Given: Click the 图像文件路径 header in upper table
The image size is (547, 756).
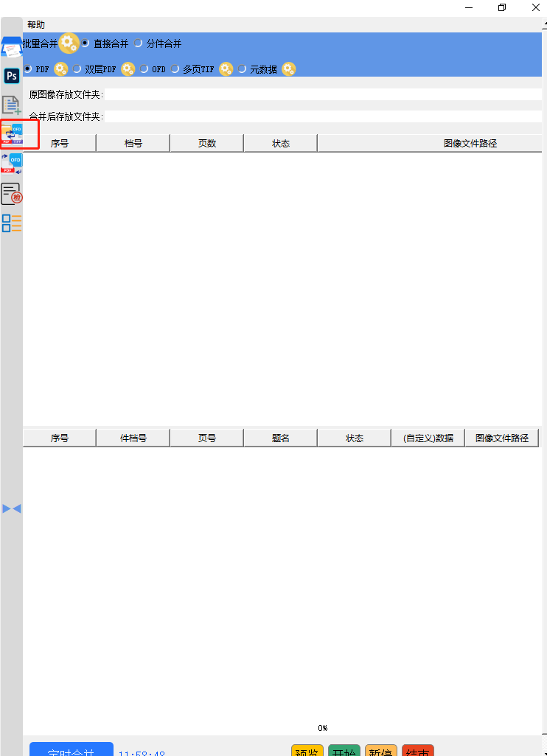Looking at the screenshot, I should point(470,144).
